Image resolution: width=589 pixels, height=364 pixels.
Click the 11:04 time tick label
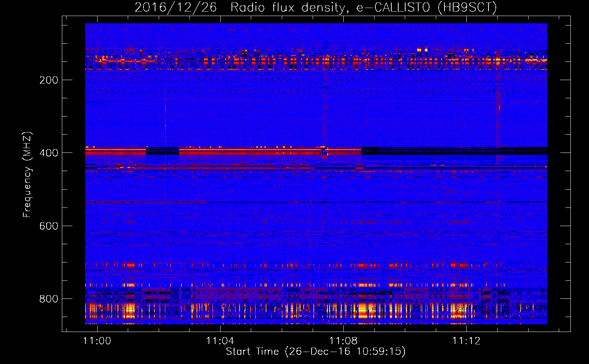click(220, 341)
